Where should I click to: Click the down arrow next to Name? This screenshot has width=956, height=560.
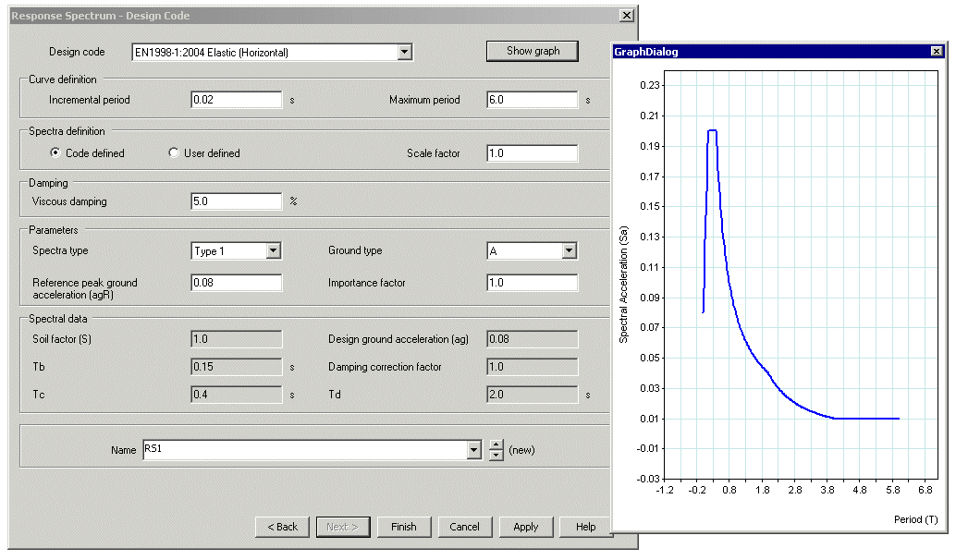pyautogui.click(x=496, y=454)
